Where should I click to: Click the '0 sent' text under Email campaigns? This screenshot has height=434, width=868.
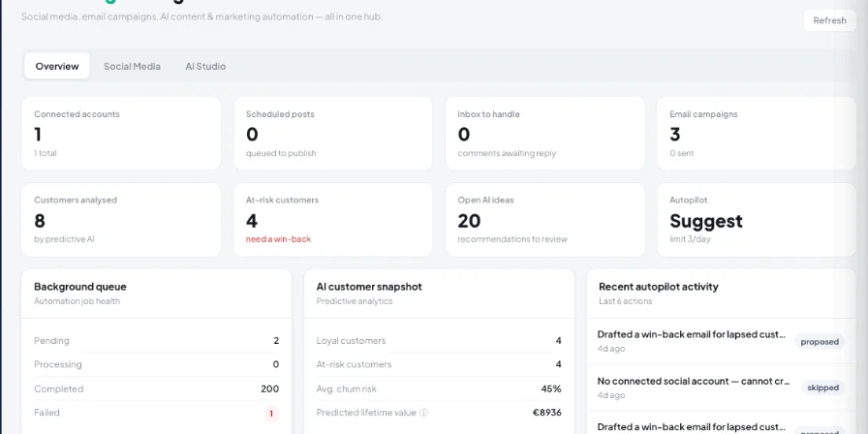(681, 153)
